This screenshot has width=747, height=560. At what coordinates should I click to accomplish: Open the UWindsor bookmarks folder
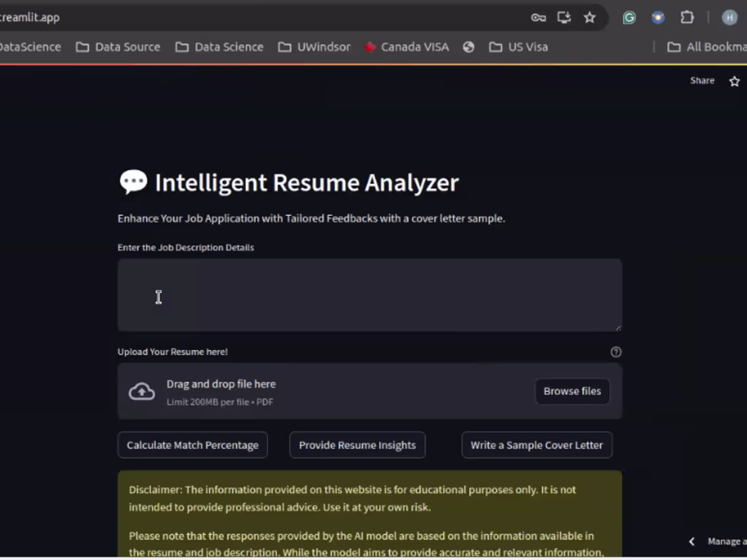tap(324, 47)
